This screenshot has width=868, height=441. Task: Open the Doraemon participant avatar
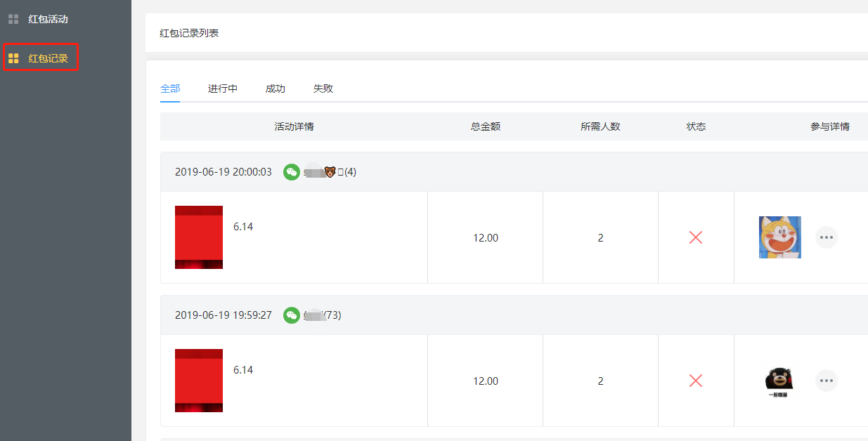[x=780, y=237]
